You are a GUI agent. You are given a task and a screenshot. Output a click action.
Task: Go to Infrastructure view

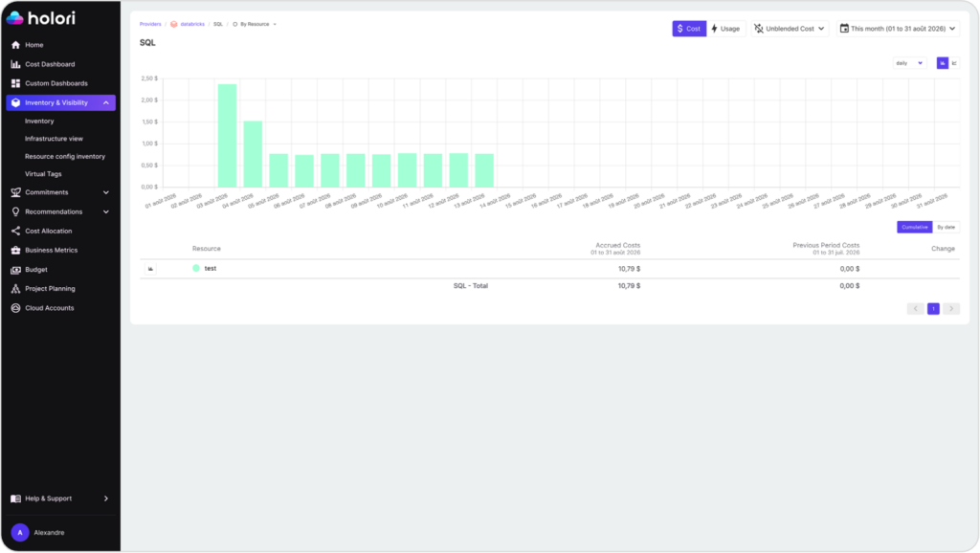click(x=54, y=139)
